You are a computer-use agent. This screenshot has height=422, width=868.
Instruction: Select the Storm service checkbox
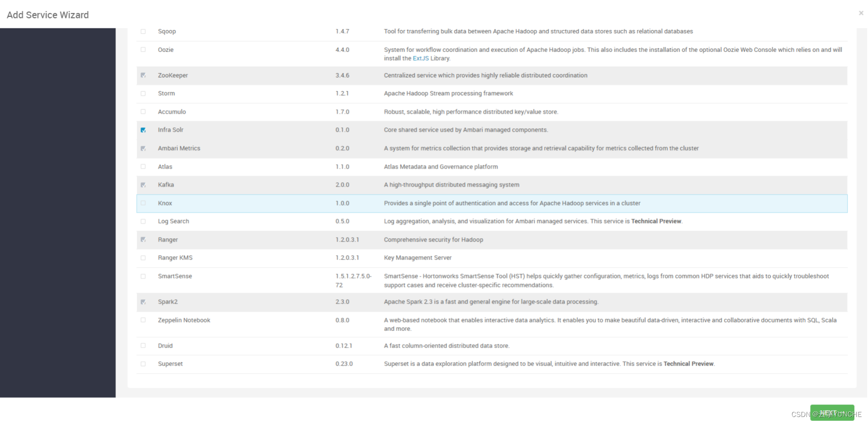point(143,93)
